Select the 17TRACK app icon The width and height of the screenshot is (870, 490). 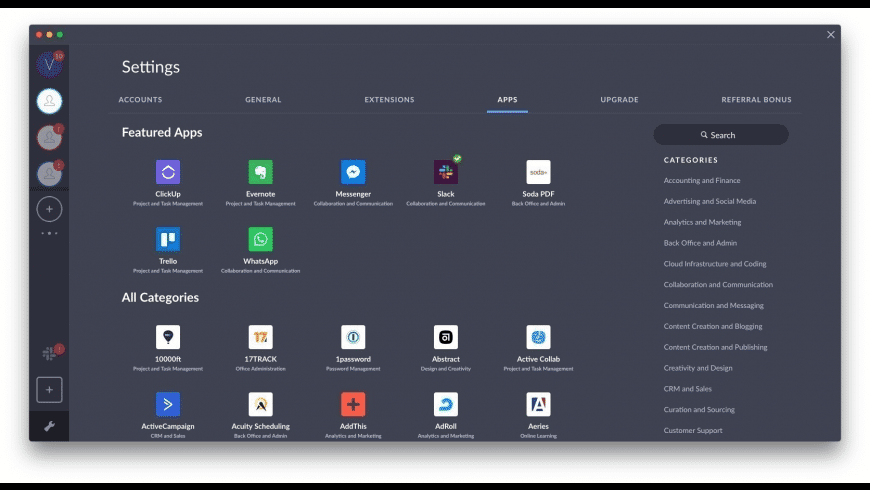click(260, 337)
